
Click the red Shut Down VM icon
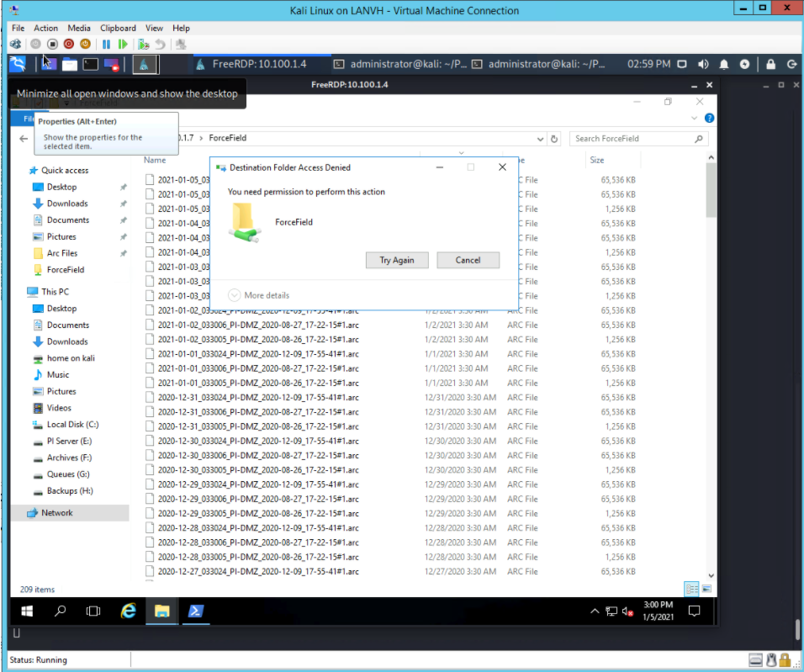pos(69,44)
